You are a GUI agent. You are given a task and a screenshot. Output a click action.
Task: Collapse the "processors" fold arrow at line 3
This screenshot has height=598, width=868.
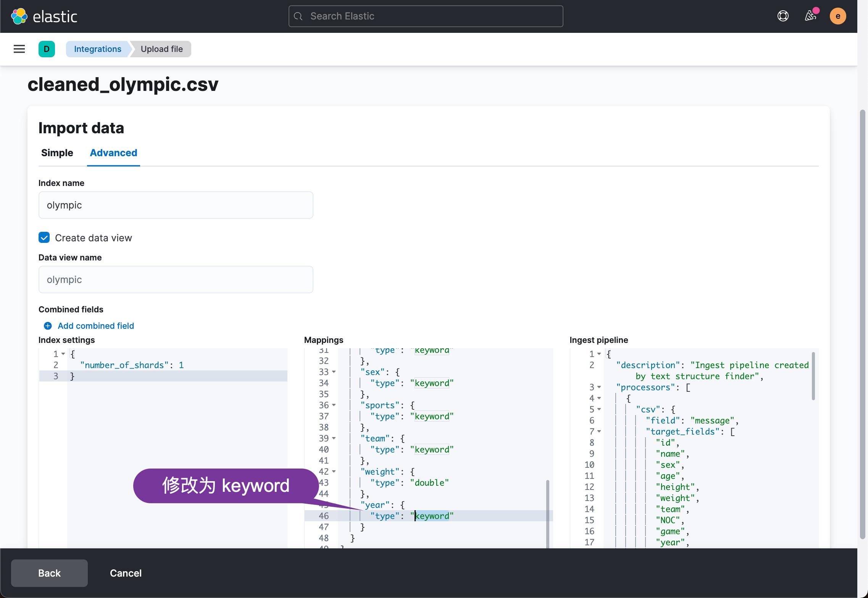click(599, 387)
